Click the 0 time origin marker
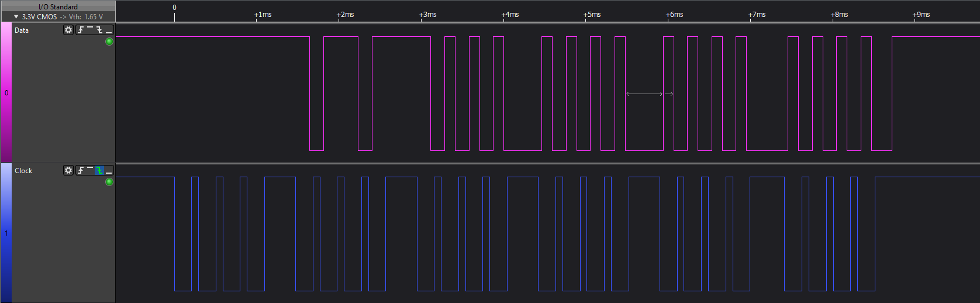This screenshot has height=303, width=980. click(174, 8)
